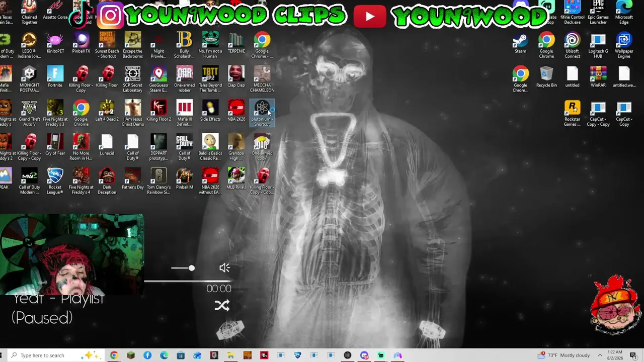Select the Baldi's Basics Classic shortcut
Image resolution: width=644 pixels, height=362 pixels.
210,148
